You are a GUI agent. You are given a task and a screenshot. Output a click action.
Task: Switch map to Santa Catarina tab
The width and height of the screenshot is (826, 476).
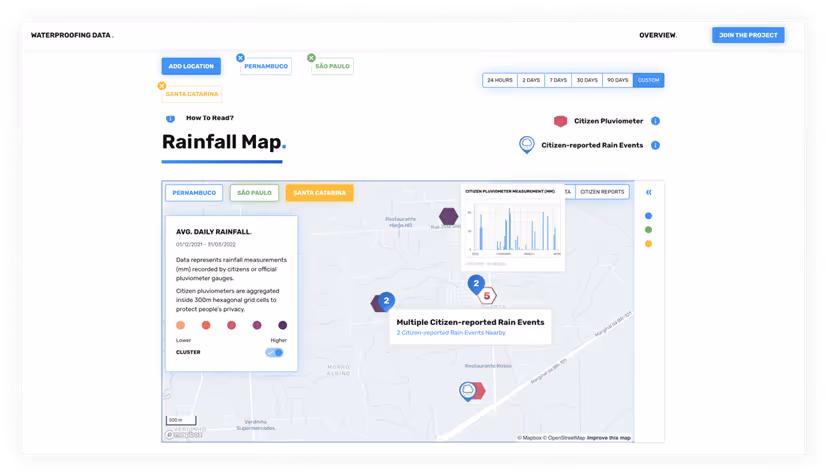click(x=319, y=193)
